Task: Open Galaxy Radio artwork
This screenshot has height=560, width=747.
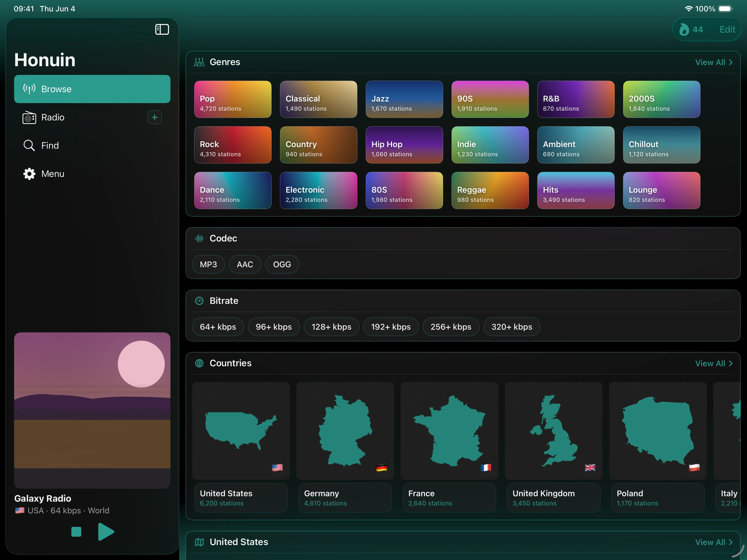Action: coord(92,411)
